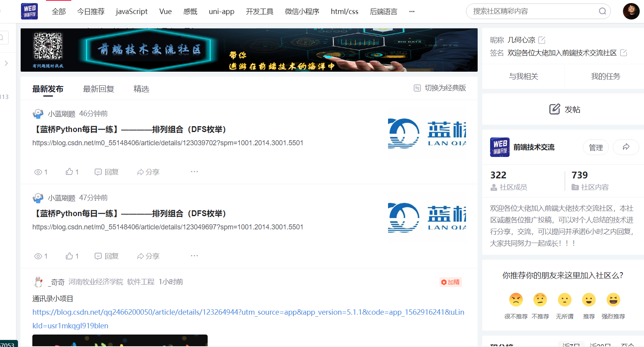Open article link ending 123039702
644x347 pixels.
click(168, 143)
